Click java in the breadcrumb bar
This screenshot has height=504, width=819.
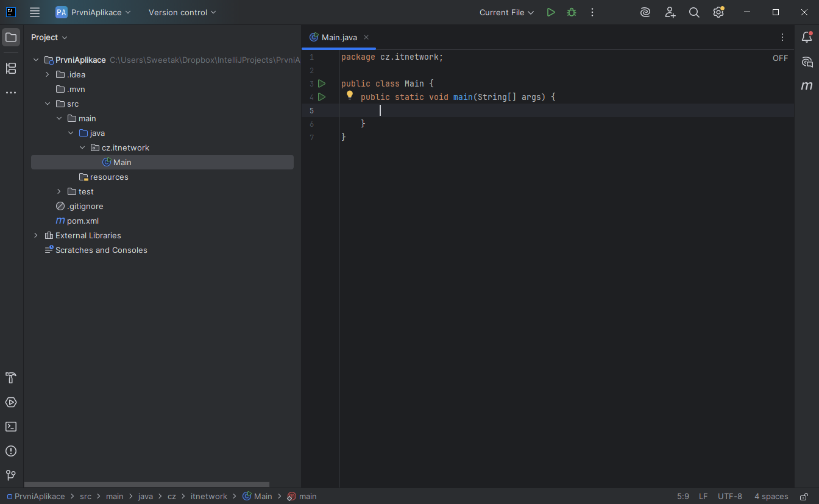point(146,497)
